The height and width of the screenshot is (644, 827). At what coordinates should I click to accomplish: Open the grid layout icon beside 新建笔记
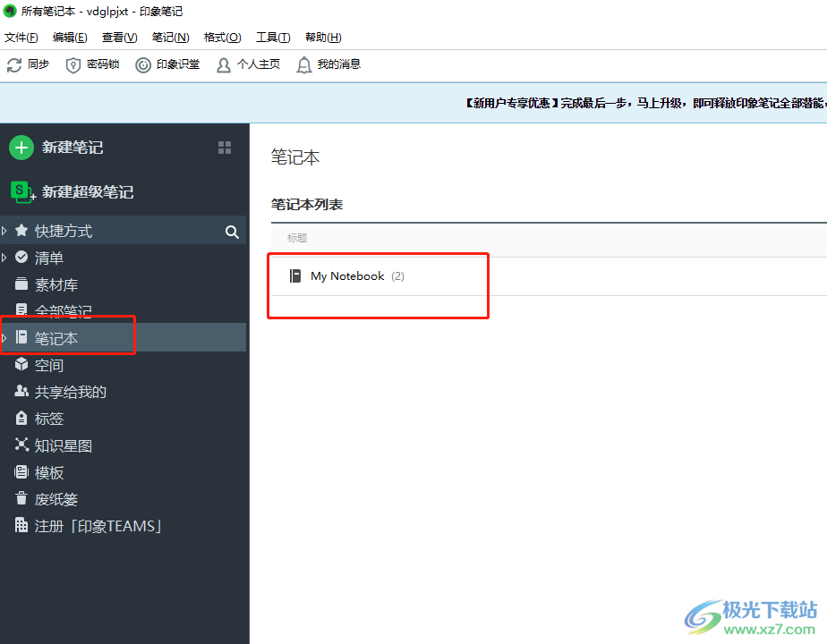(225, 148)
